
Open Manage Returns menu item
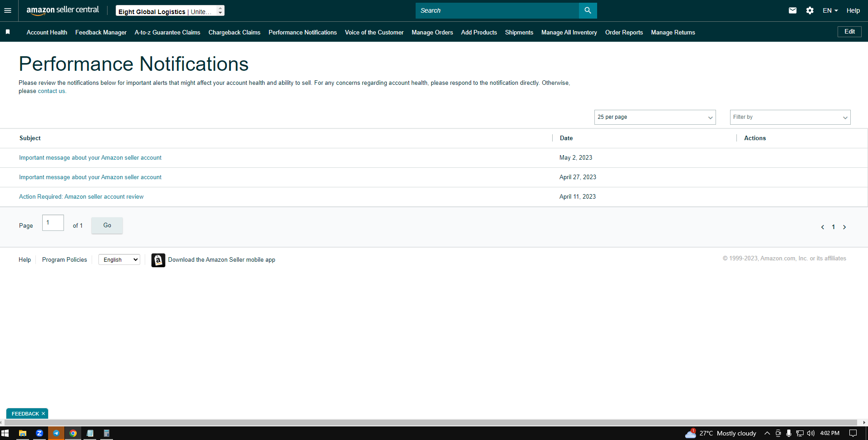673,32
